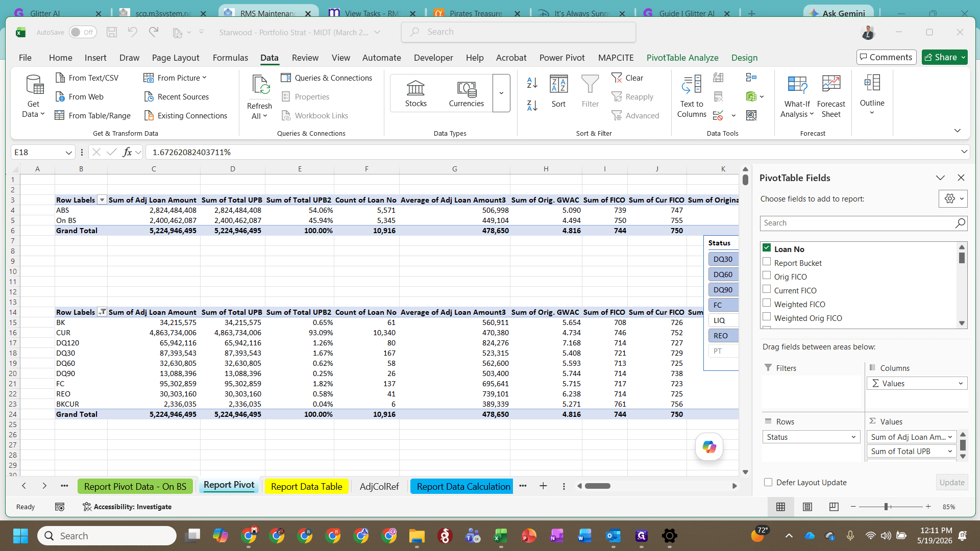Select DQ30 in Status slicer
This screenshot has height=551, width=980.
click(x=723, y=259)
